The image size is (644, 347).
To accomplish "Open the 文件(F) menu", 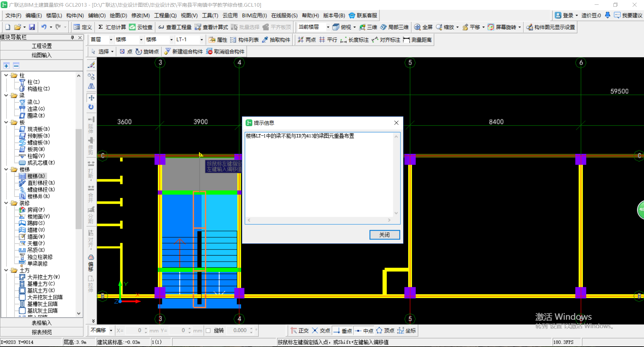I will pos(13,15).
